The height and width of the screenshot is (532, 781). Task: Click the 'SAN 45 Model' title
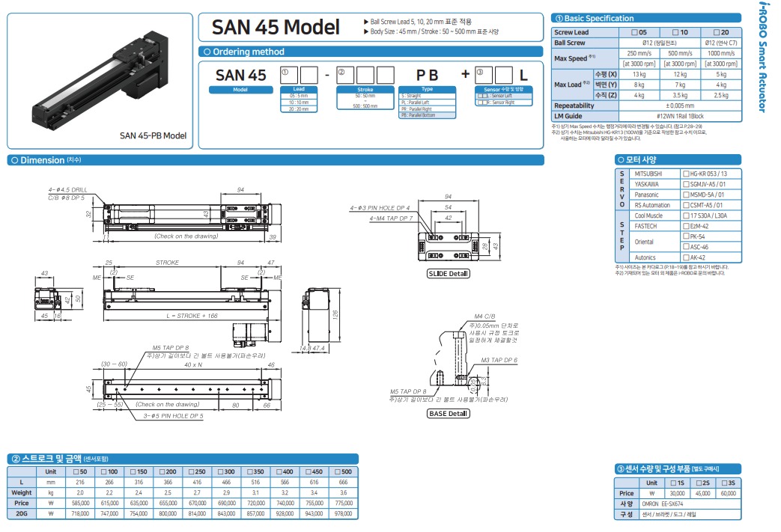click(276, 27)
